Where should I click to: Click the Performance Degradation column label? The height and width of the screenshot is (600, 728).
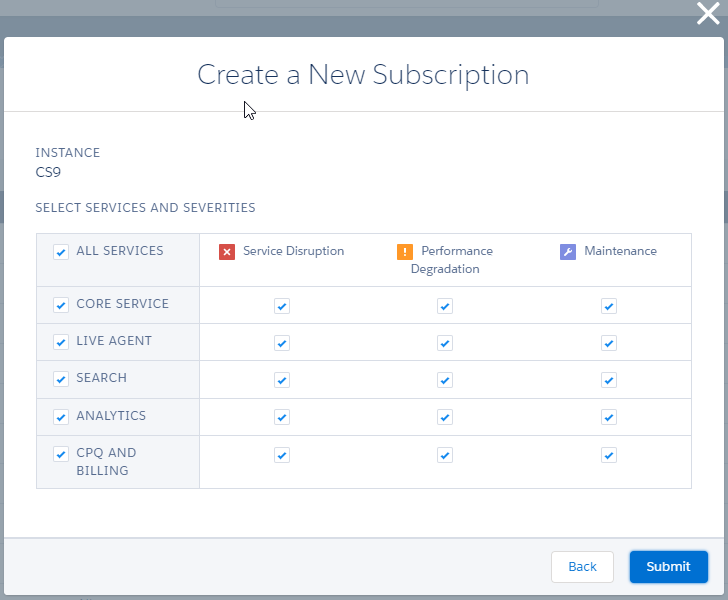451,260
